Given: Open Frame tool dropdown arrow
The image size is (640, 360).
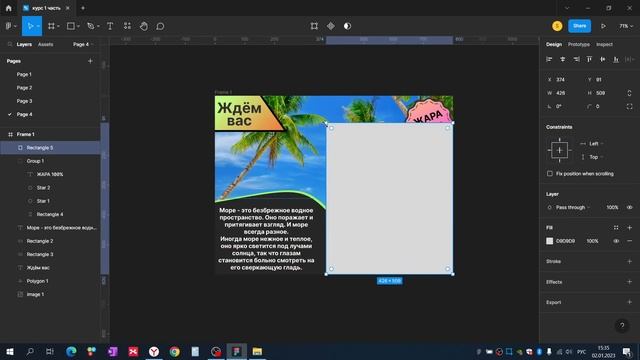Looking at the screenshot, I should [x=58, y=26].
